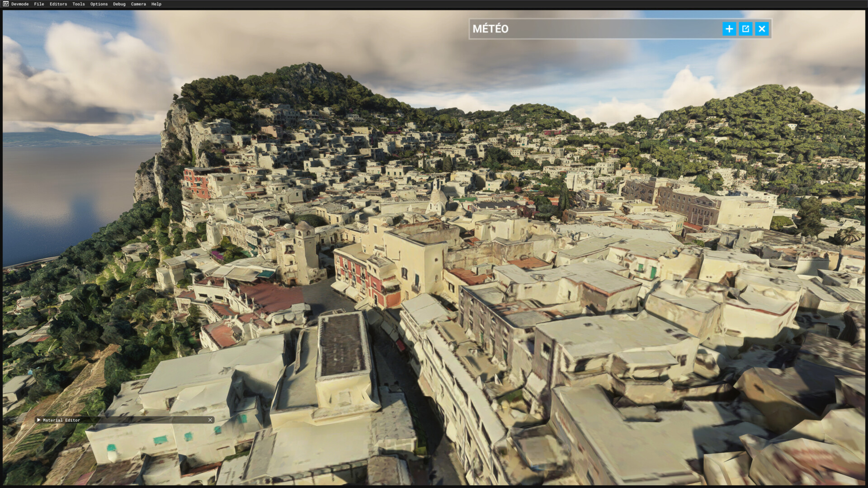Open the Options menu

[x=99, y=4]
